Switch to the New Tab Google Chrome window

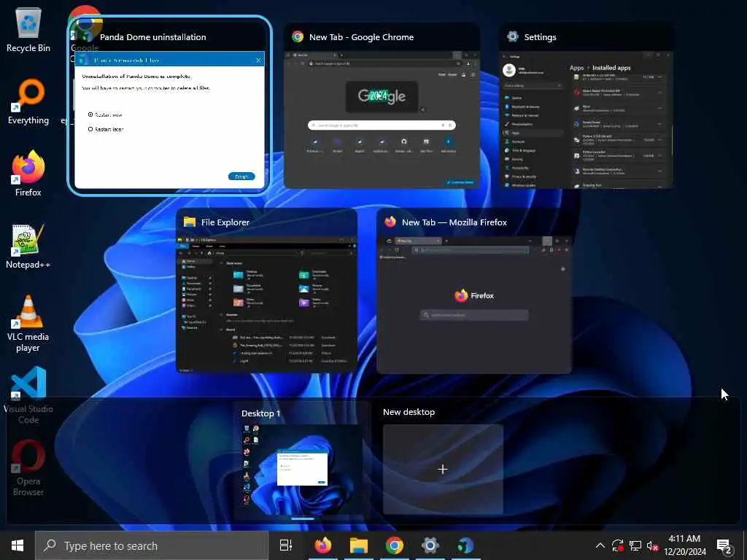point(382,106)
